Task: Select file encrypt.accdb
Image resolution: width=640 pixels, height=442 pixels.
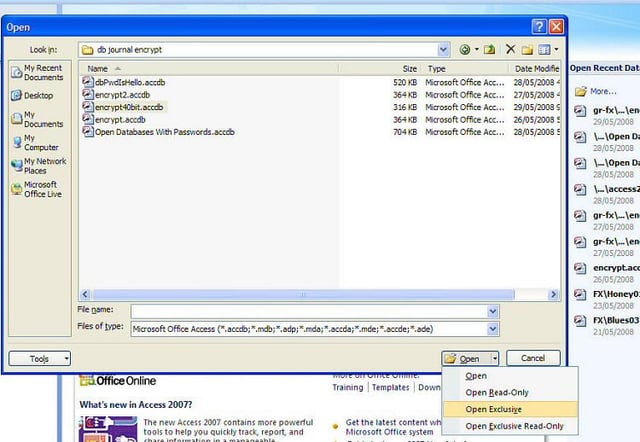Action: pyautogui.click(x=120, y=120)
